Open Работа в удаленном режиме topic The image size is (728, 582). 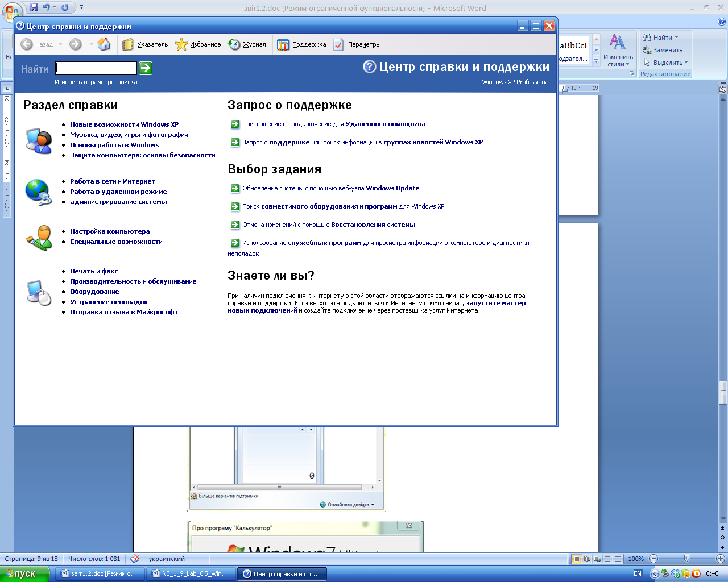tap(118, 192)
